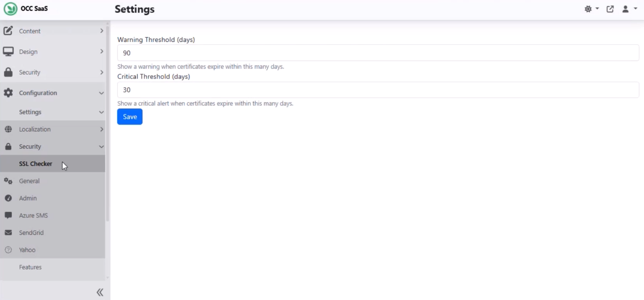Expand the top Security menu chevron
644x300 pixels.
(102, 72)
